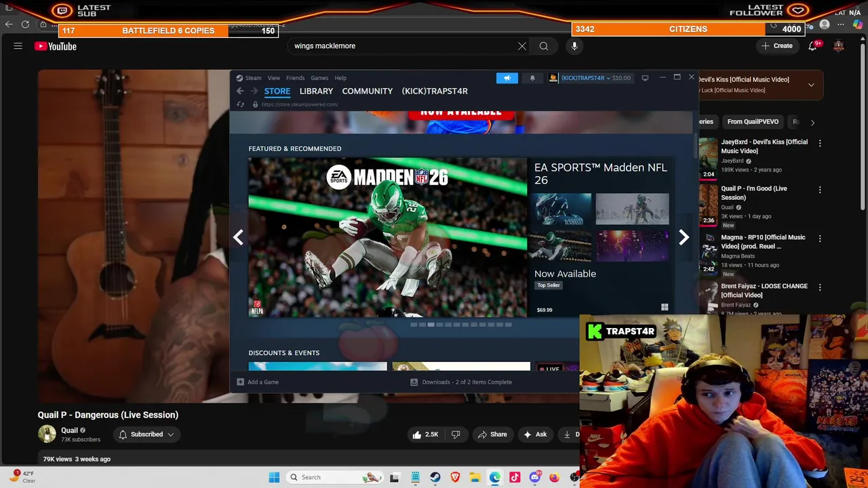Open more options for Devil's Kiss video
The image size is (868, 488).
click(820, 143)
